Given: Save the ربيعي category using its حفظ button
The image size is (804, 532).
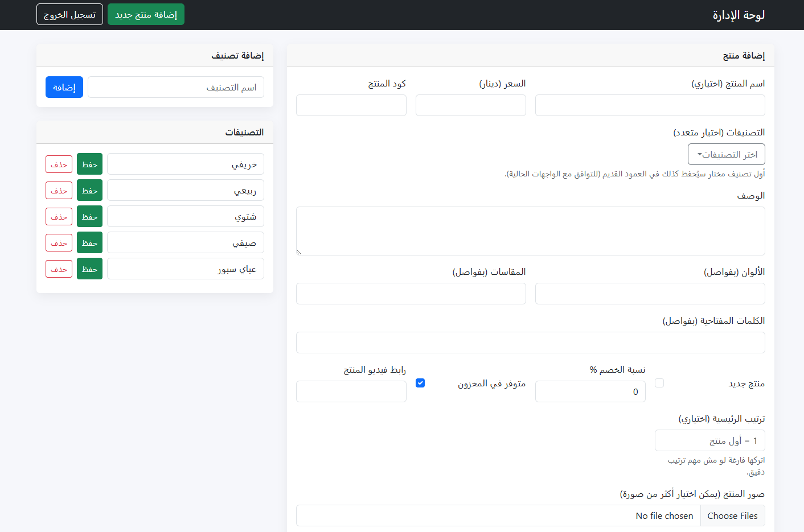Looking at the screenshot, I should tap(89, 190).
